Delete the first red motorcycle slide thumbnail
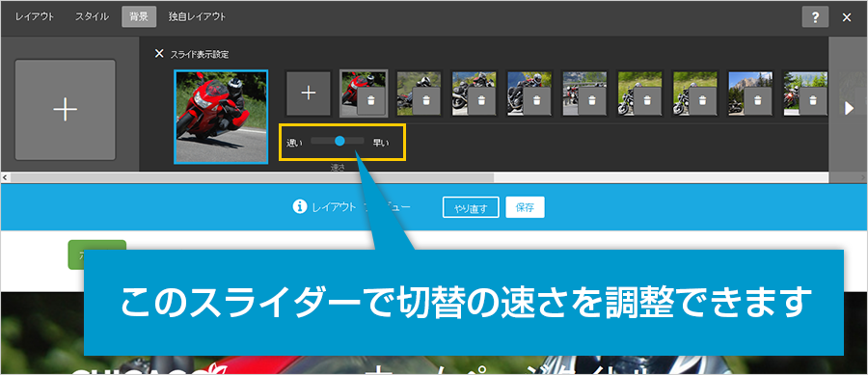This screenshot has height=375, width=868. point(371,100)
